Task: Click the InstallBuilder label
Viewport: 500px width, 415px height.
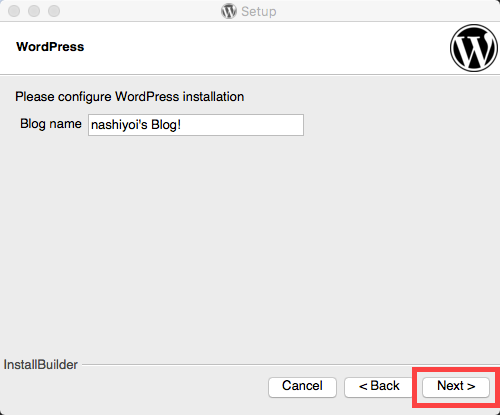Action: tap(40, 365)
